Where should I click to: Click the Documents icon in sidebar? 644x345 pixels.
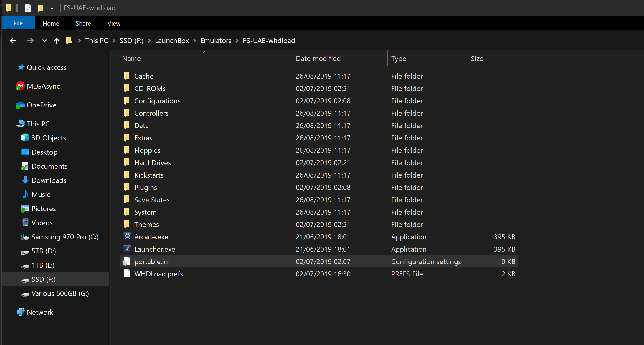pyautogui.click(x=25, y=166)
